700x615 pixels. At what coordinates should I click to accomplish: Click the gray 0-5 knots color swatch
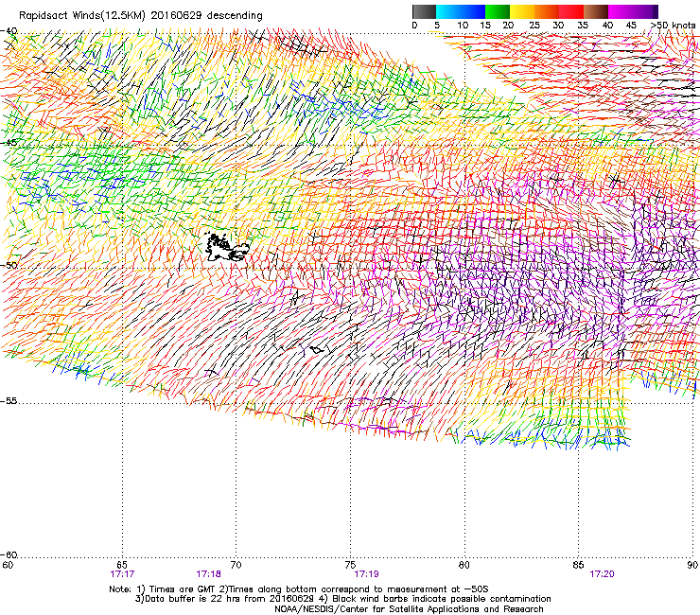point(424,11)
